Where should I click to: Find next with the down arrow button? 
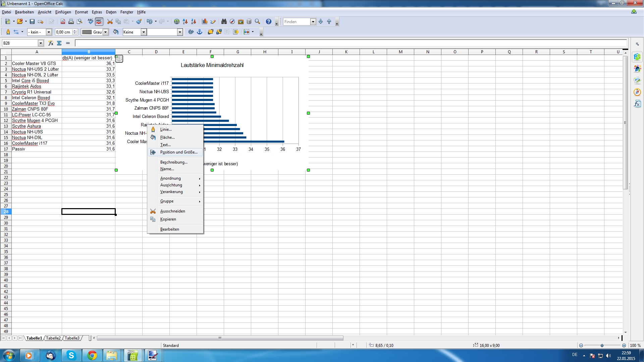coord(321,22)
